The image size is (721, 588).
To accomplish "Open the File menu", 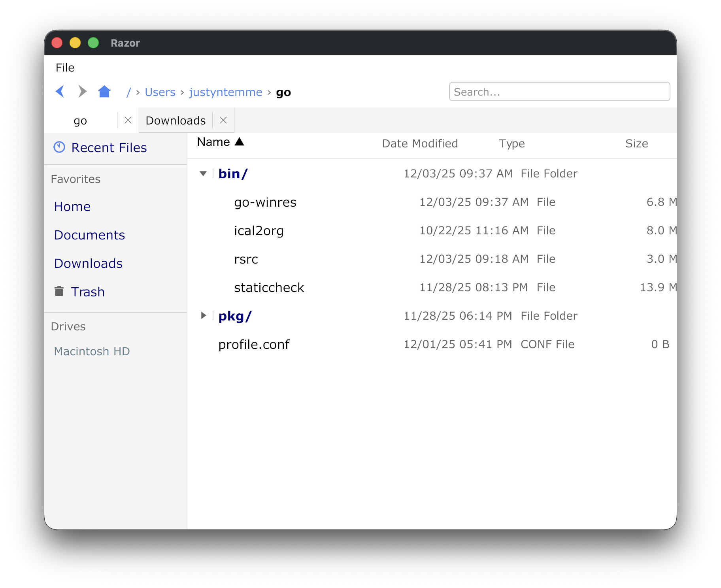I will [x=65, y=68].
